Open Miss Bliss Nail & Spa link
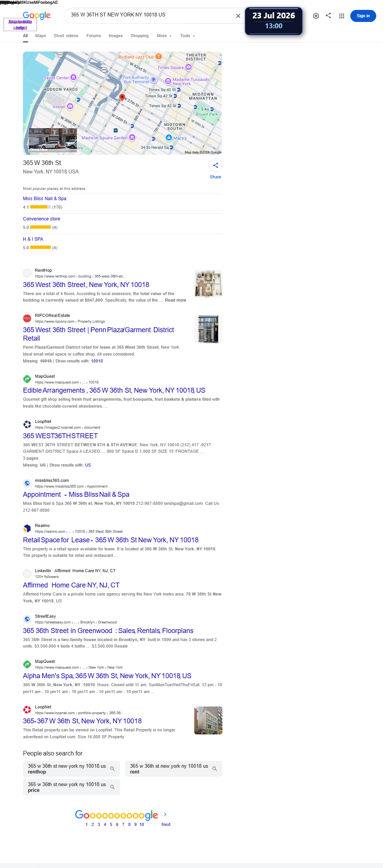The image size is (387, 868). (44, 198)
